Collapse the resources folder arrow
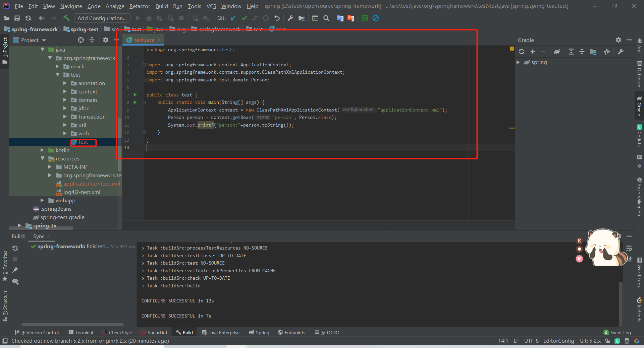 pos(42,158)
